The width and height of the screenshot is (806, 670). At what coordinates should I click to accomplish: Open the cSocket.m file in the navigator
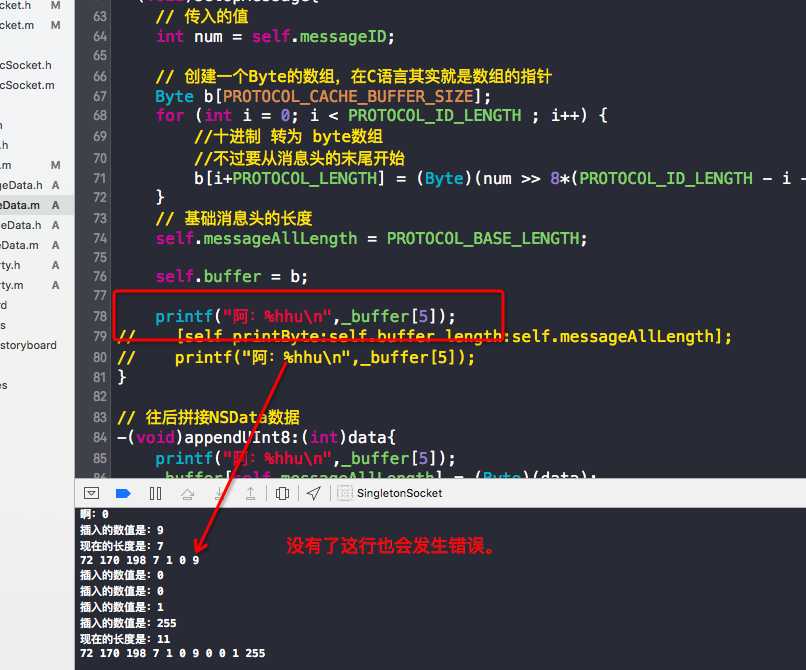tap(27, 85)
